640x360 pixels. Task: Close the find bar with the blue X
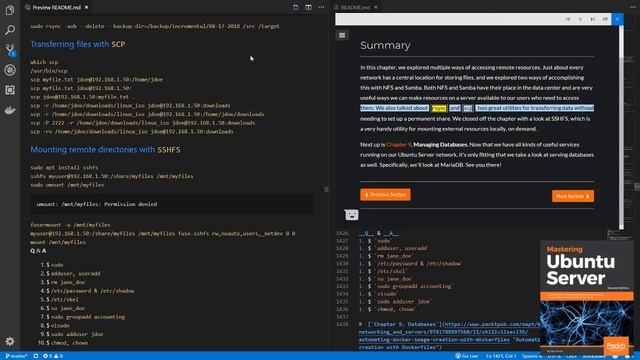coord(618,19)
